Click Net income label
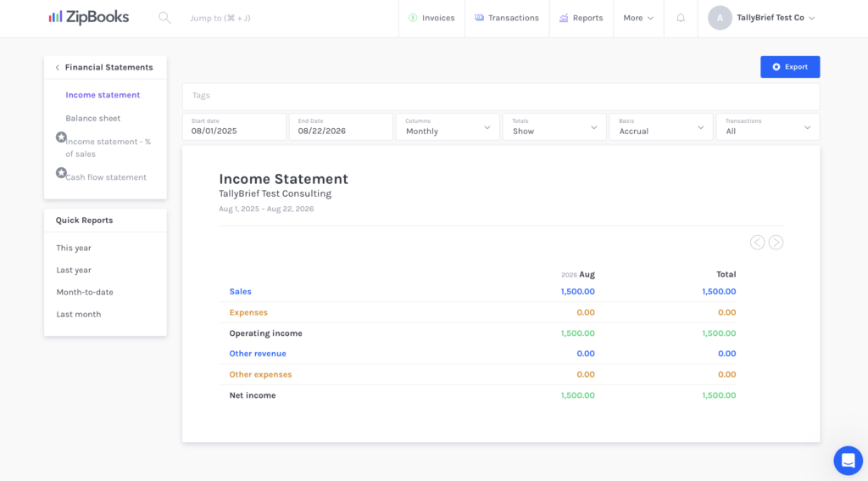 253,395
